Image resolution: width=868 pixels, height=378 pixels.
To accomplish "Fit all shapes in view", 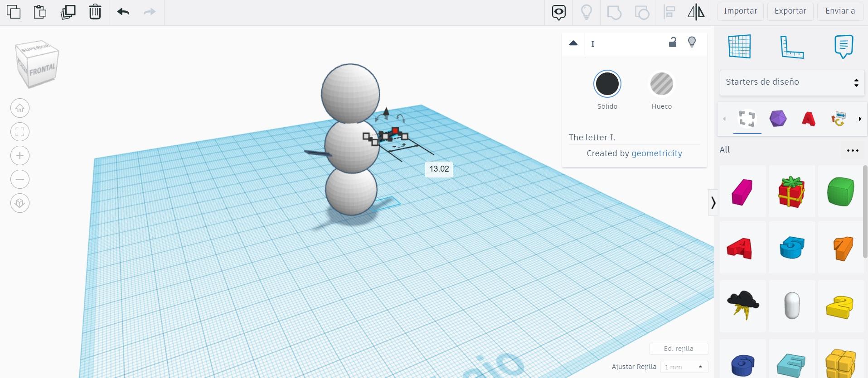I will [x=20, y=132].
